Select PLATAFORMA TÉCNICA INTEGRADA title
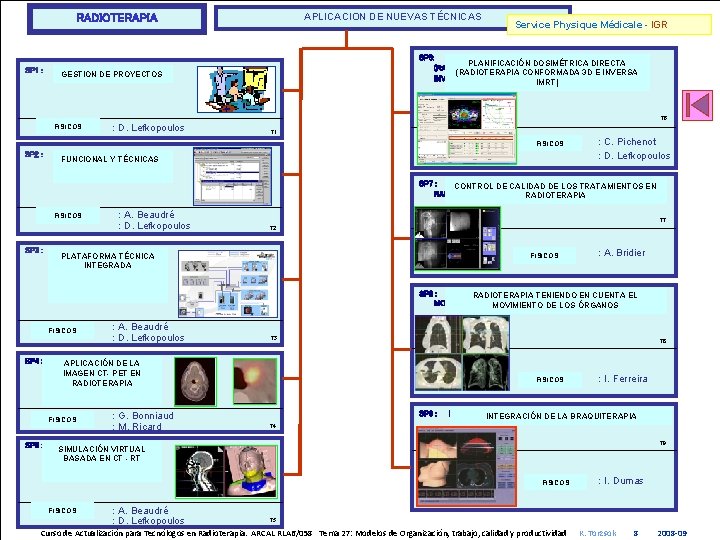720x540 pixels. click(x=108, y=260)
